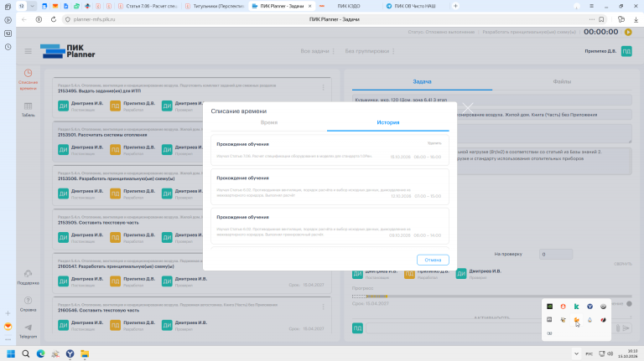Open Windows search from the taskbar
Screen dimensions: 644x361
click(x=26, y=353)
